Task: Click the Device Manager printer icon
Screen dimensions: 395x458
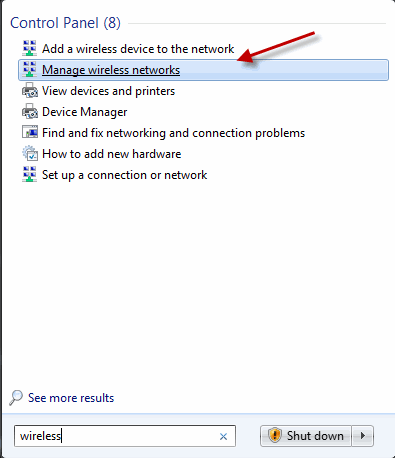Action: (x=30, y=111)
